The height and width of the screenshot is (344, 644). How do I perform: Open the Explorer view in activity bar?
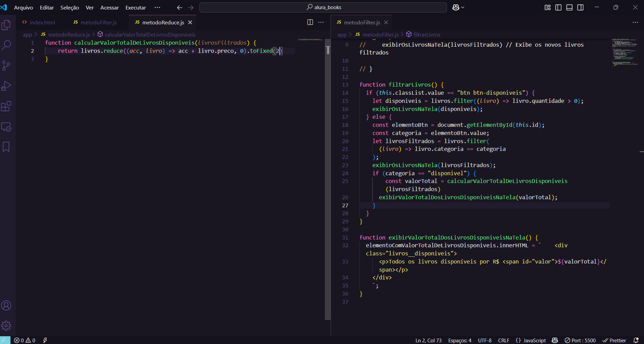click(x=6, y=25)
